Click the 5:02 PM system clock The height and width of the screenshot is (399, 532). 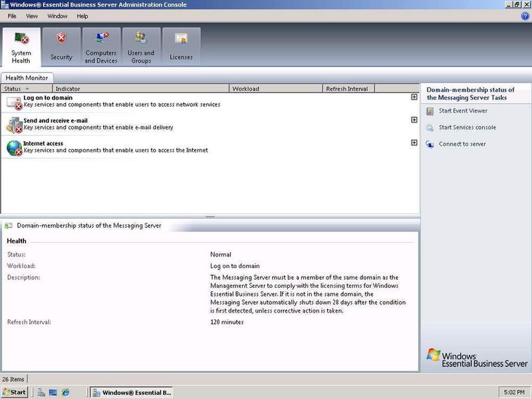(x=514, y=392)
